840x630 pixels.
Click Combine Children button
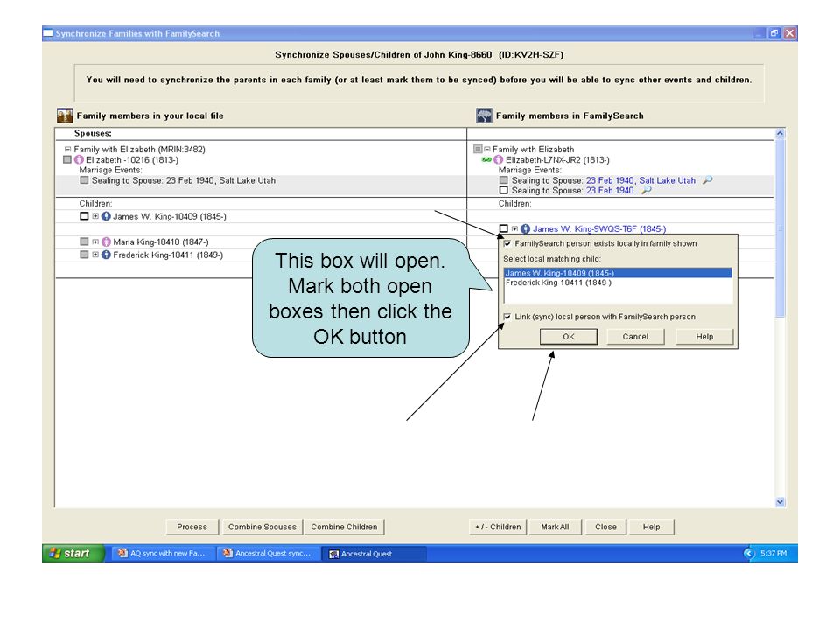click(x=344, y=527)
